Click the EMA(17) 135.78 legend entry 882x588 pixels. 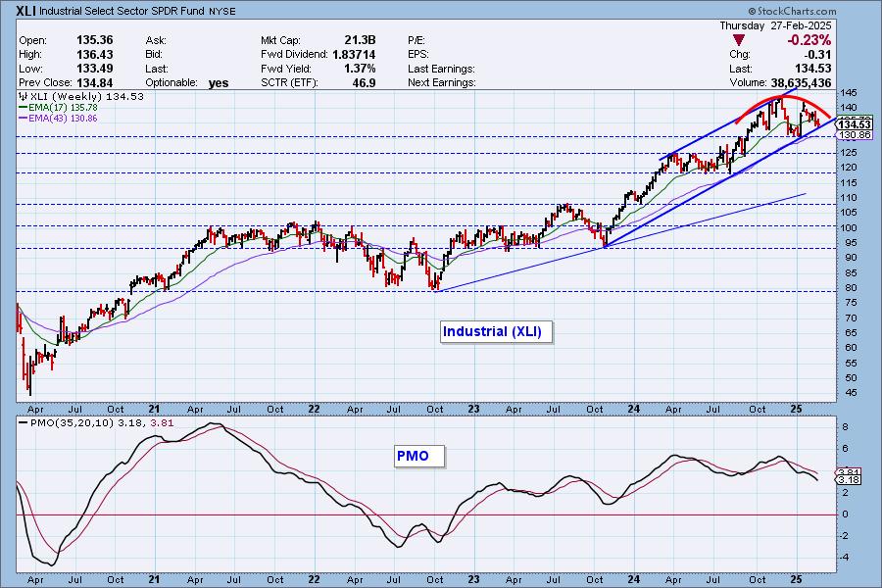(59, 107)
